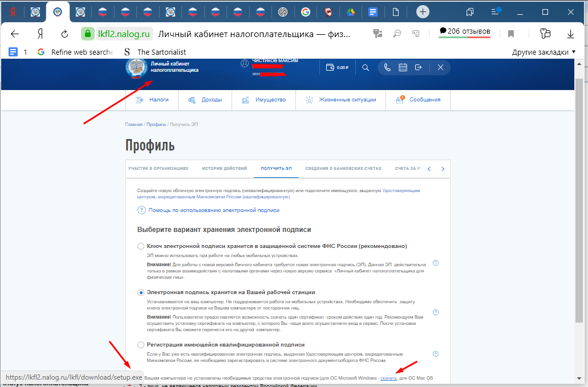Close the header icon panel with X
This screenshot has width=588, height=387.
(440, 67)
